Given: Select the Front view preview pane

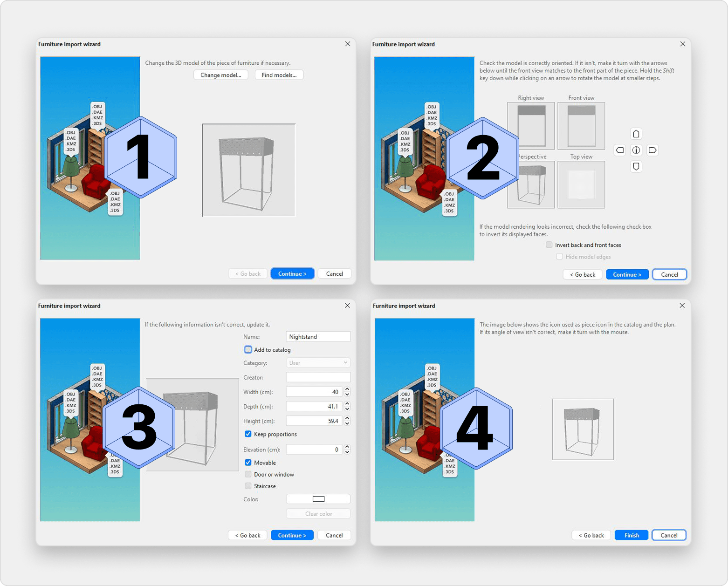Looking at the screenshot, I should [x=581, y=126].
